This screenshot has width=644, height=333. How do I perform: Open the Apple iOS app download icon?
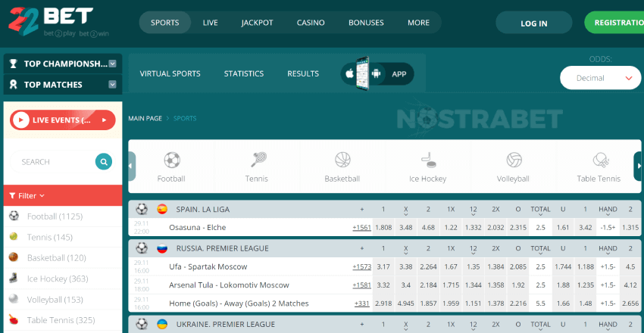tap(349, 74)
